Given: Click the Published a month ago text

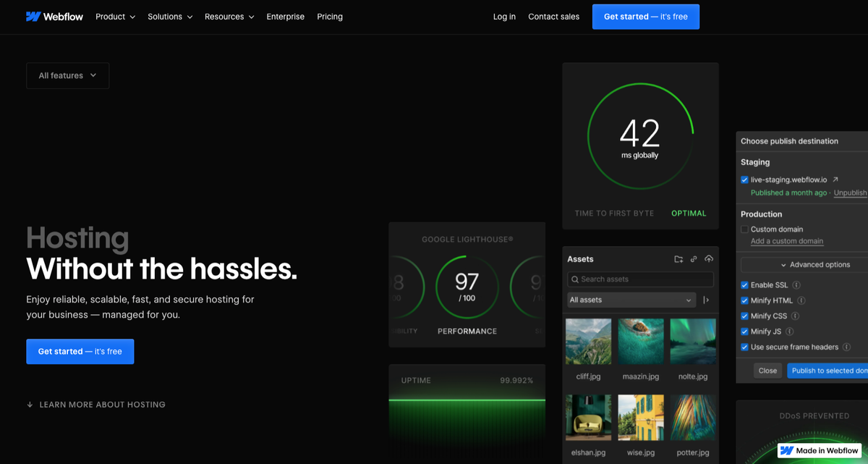Looking at the screenshot, I should click(x=788, y=193).
